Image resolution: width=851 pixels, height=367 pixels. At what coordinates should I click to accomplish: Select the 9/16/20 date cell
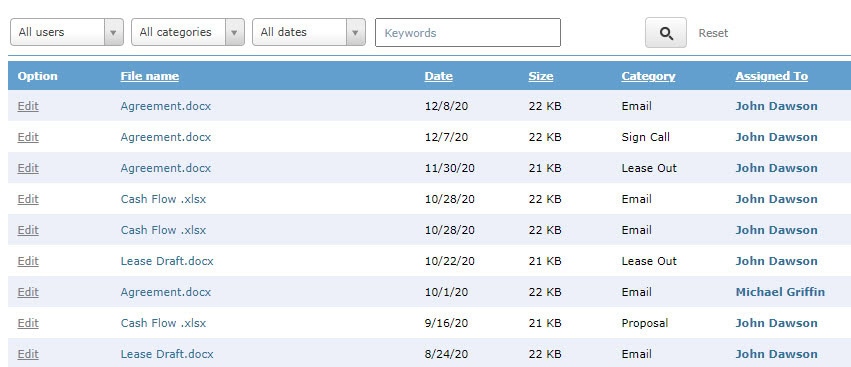pos(446,322)
